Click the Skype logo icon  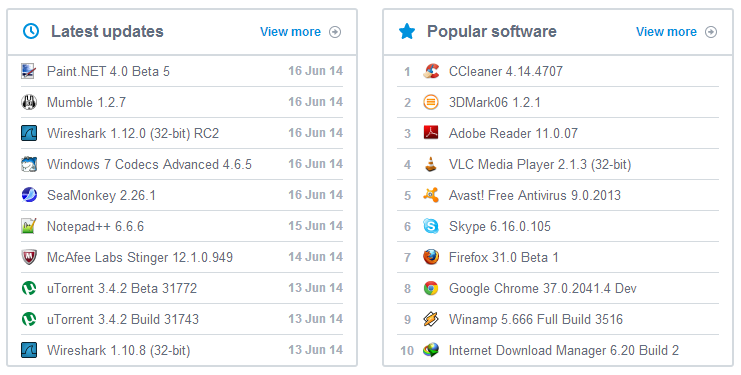tap(431, 226)
